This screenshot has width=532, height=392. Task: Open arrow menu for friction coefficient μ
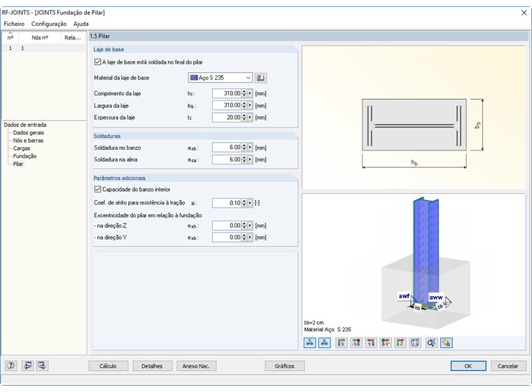coord(250,203)
